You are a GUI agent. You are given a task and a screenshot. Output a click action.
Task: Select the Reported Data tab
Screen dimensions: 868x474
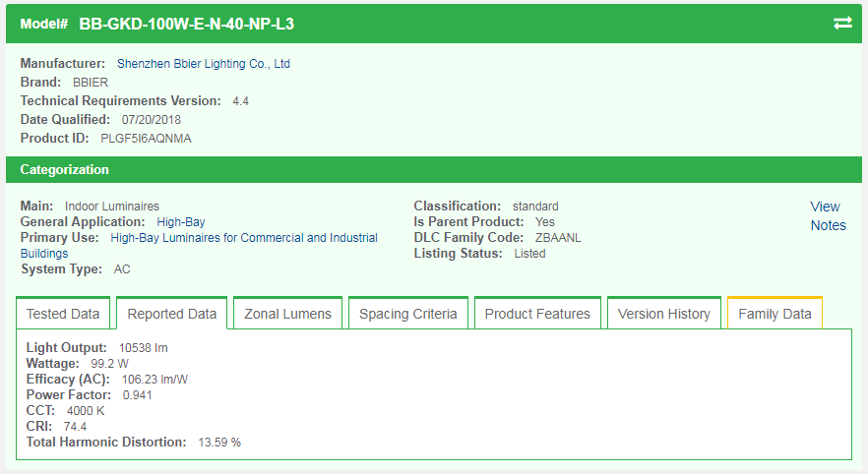coord(171,314)
